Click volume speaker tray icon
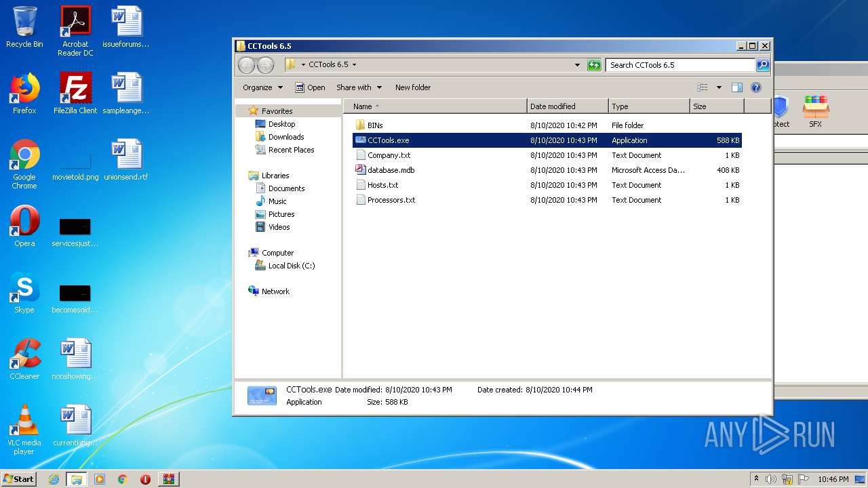868x488 pixels. point(771,479)
